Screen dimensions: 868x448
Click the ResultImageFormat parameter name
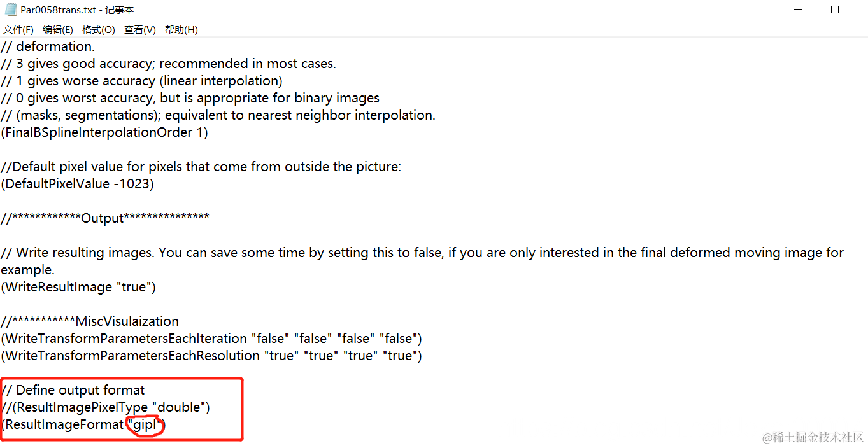point(64,424)
